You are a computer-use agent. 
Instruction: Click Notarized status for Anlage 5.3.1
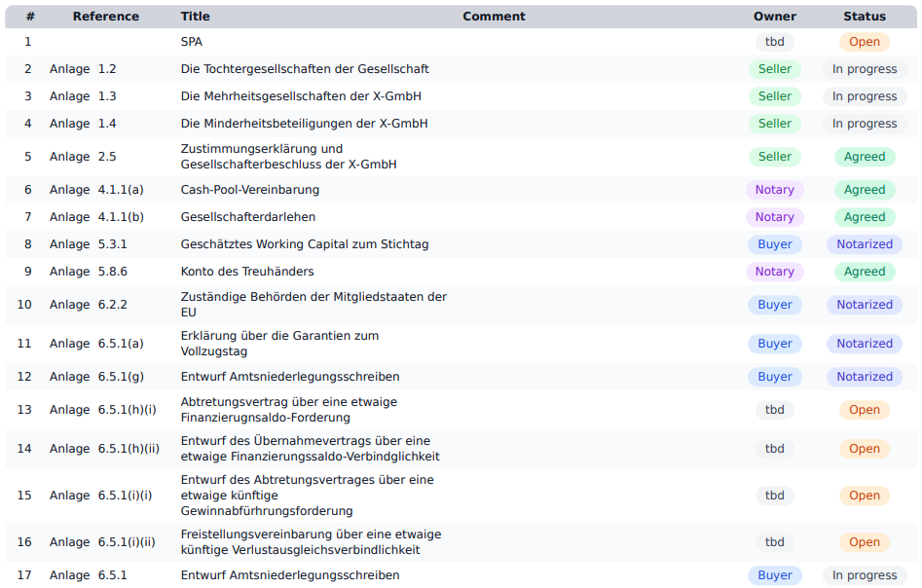pos(864,244)
